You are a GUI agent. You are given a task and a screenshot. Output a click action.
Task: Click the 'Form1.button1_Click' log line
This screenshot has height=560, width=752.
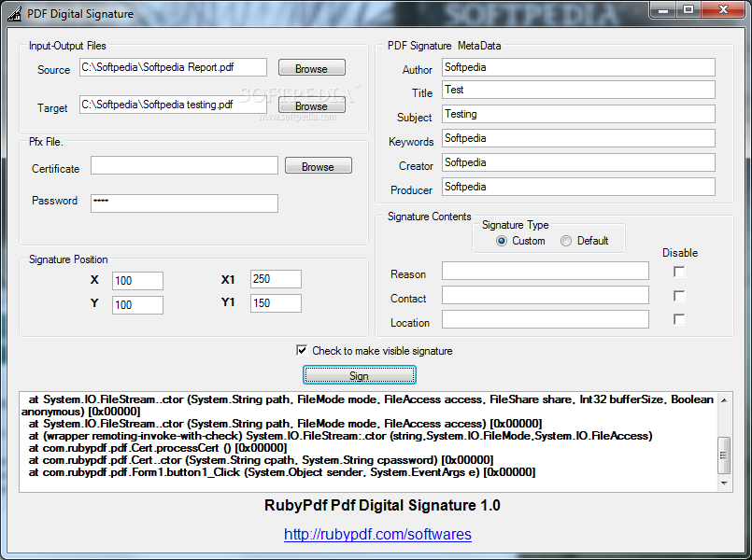pos(282,472)
